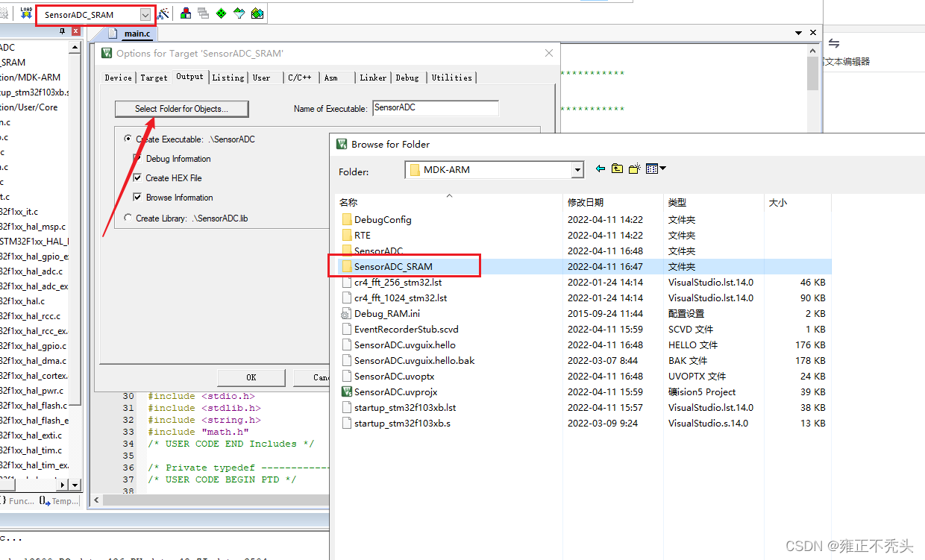Switch to the Target tab
The width and height of the screenshot is (925, 560).
coord(154,78)
